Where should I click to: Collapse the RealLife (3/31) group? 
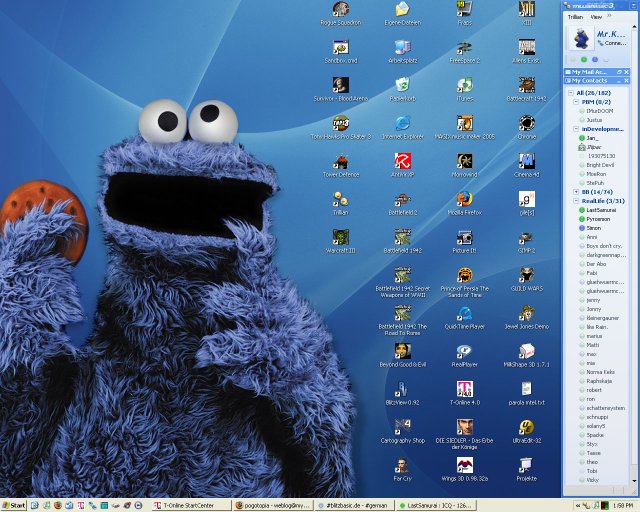pyautogui.click(x=576, y=200)
